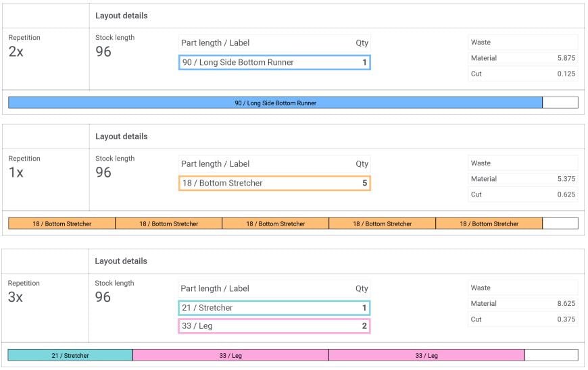Viewport: 588px width, 370px height.
Task: Click the blue Long Side Bottom Runner bar
Action: [x=275, y=103]
